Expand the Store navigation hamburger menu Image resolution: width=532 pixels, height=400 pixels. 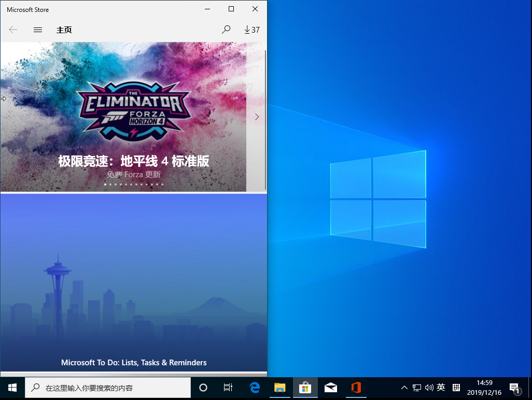[37, 30]
